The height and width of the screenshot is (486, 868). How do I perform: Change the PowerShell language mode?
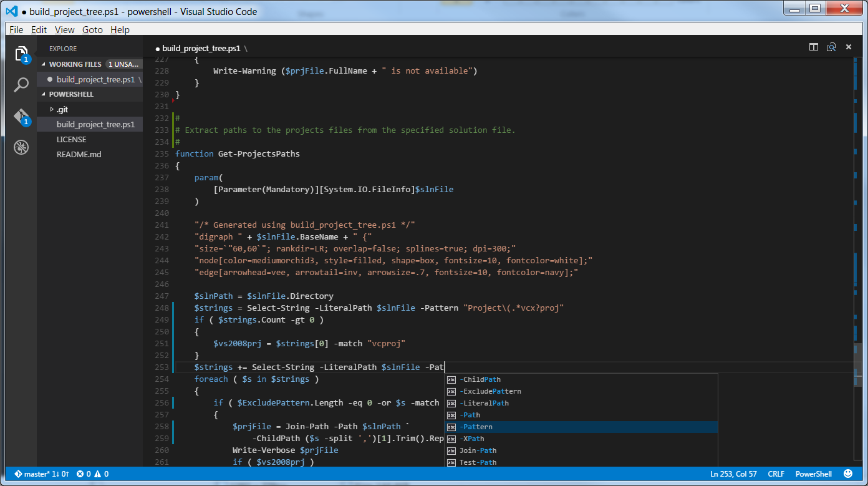[x=814, y=474]
